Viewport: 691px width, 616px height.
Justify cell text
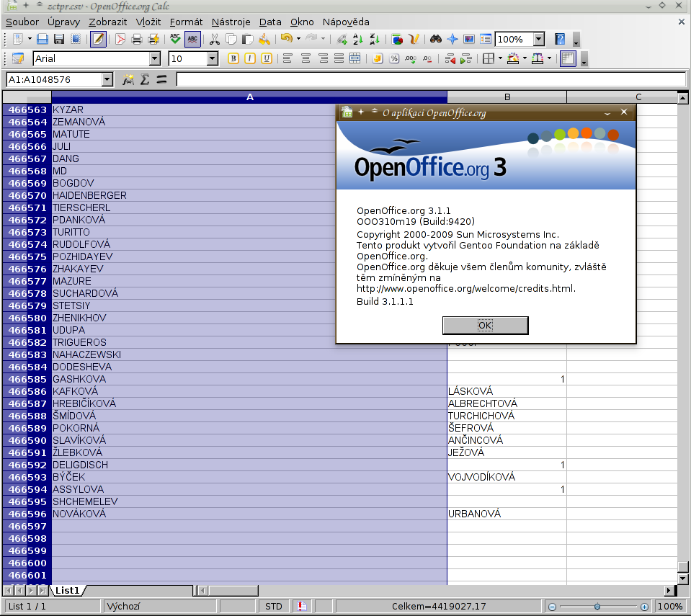click(339, 58)
